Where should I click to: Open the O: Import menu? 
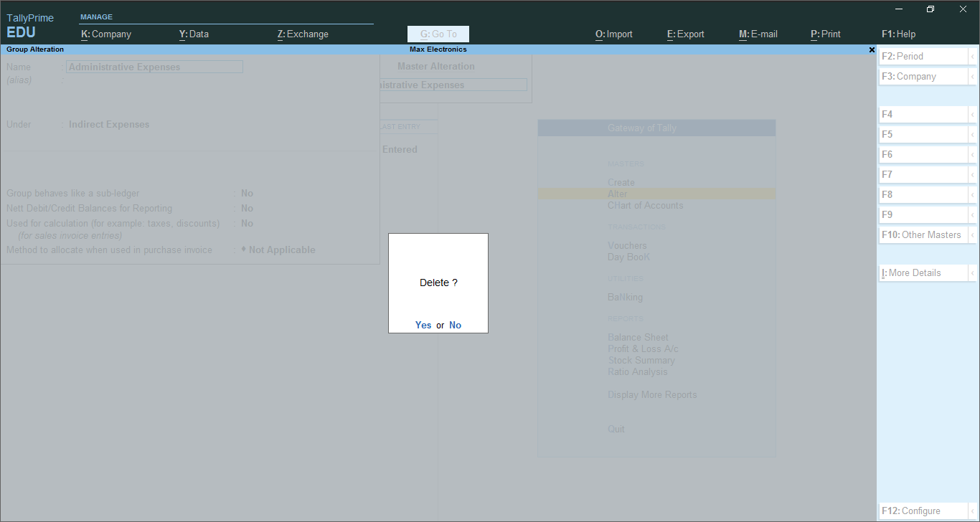[614, 34]
